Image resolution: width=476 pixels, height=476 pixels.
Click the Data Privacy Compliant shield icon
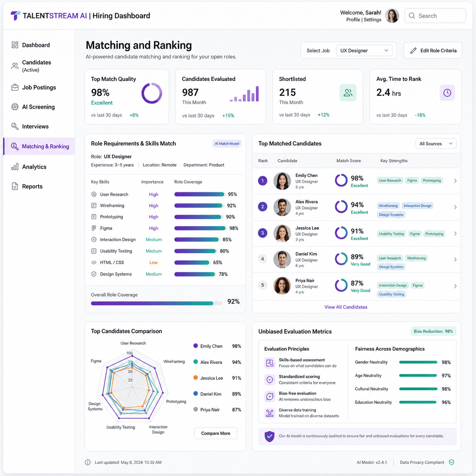451,462
